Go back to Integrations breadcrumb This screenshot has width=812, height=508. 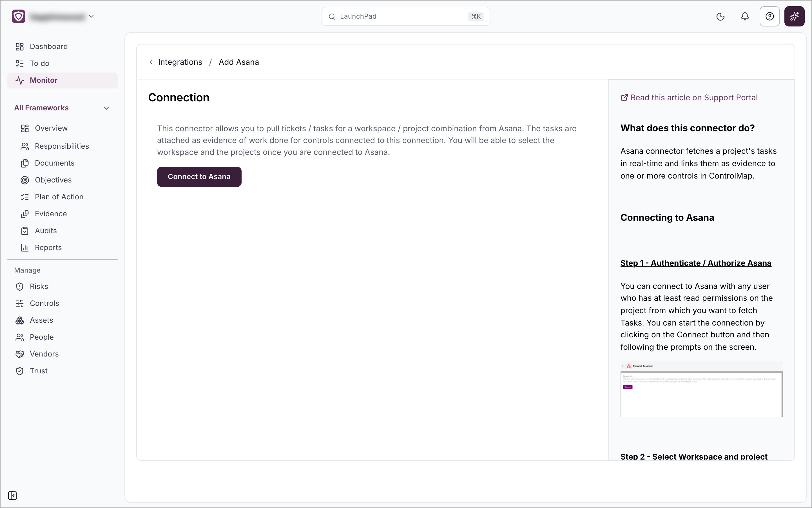point(180,62)
